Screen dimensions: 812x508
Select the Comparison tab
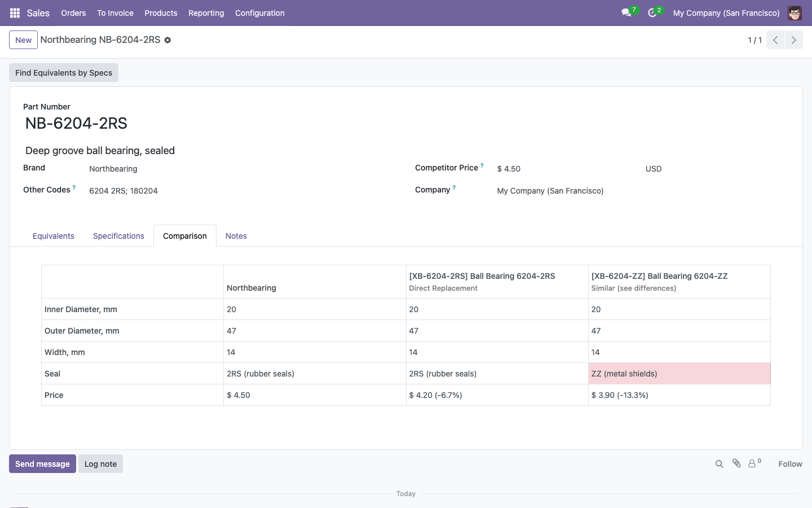(x=185, y=236)
